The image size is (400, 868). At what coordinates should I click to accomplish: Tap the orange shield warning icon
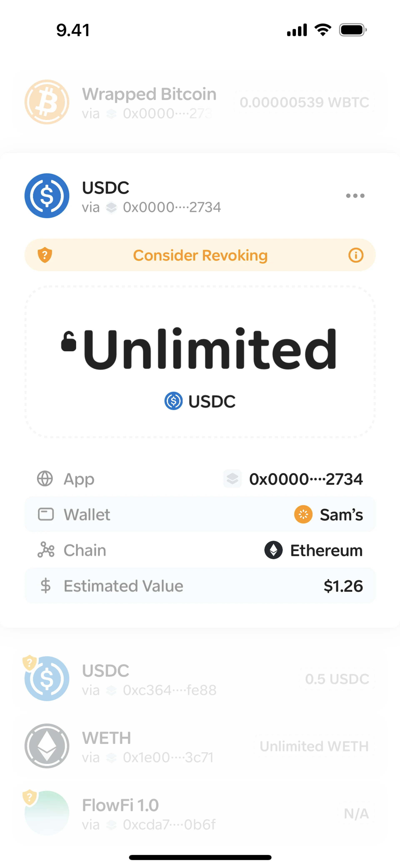click(45, 255)
